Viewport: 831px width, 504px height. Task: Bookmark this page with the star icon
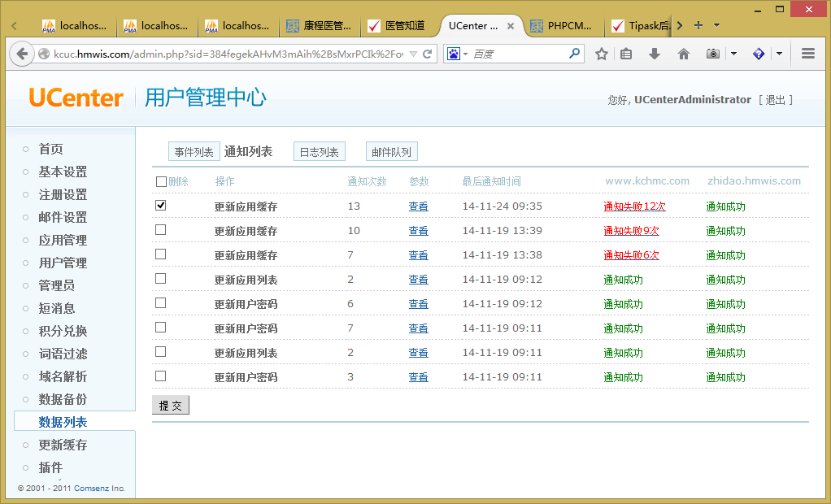602,54
